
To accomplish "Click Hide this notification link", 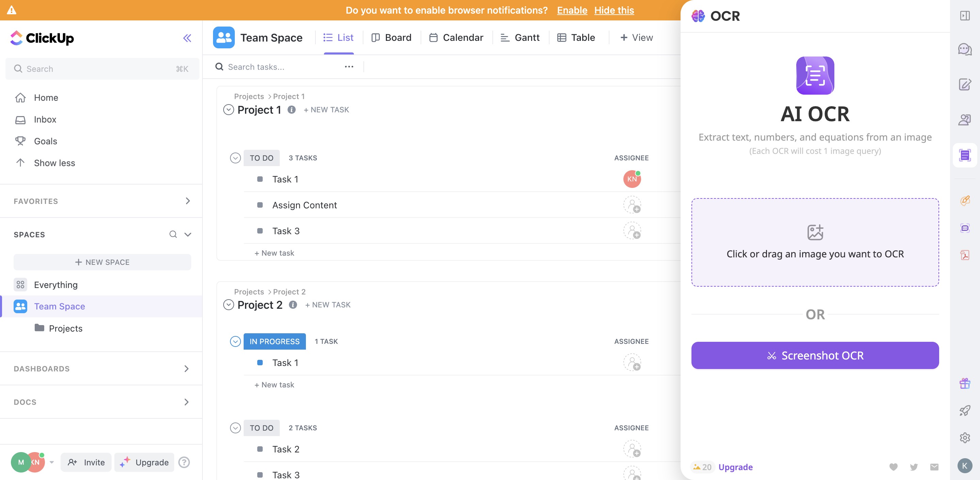I will 614,10.
